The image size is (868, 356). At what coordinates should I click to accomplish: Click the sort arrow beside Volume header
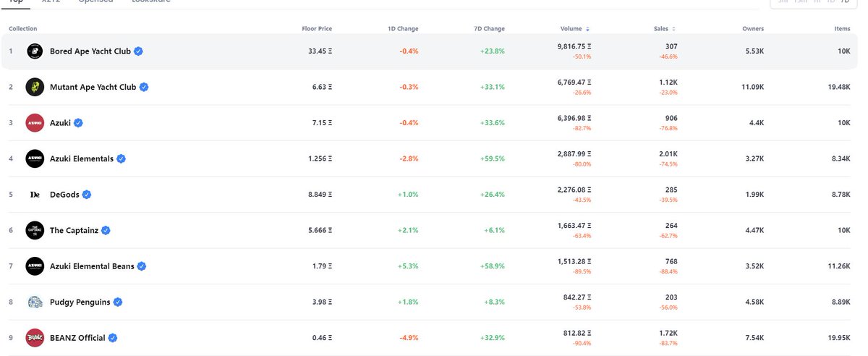coord(587,29)
